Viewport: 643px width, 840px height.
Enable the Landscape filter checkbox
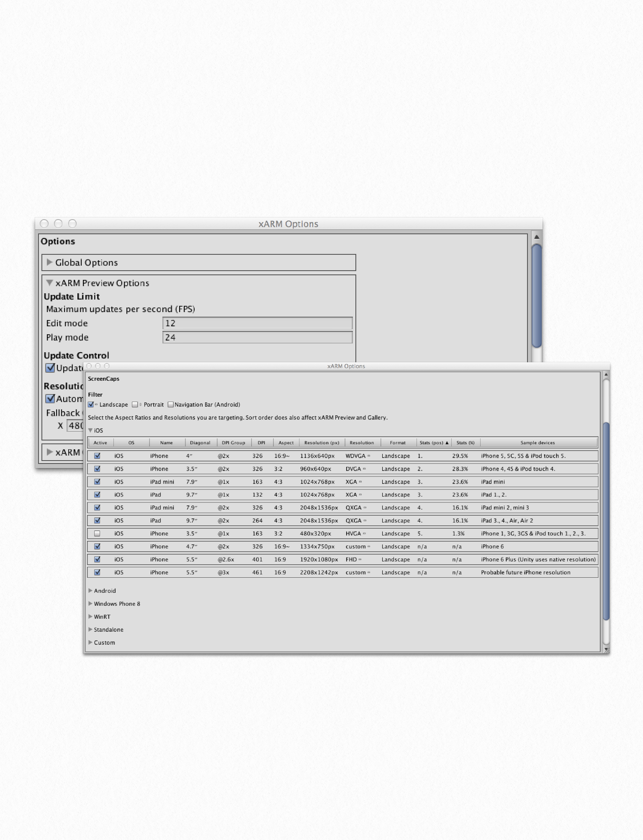(x=91, y=405)
